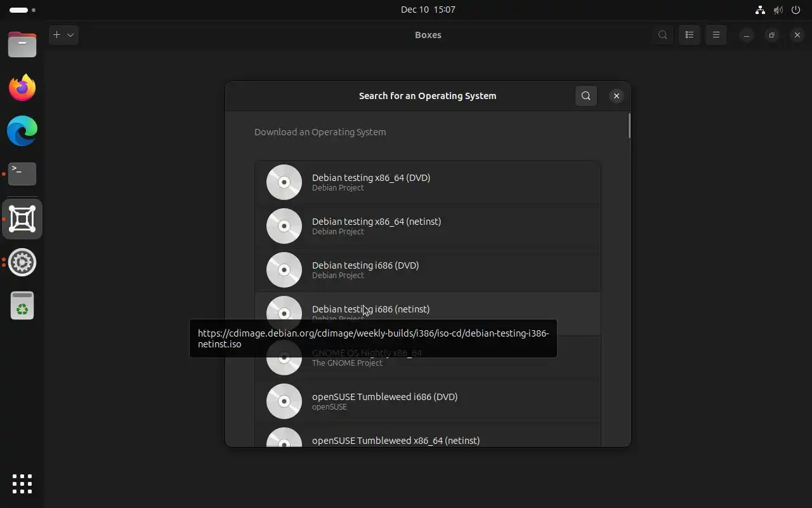Screen dimensions: 812x508
Task: Click disc icon beside Debian testing i686 (DVD)
Action: (x=284, y=270)
